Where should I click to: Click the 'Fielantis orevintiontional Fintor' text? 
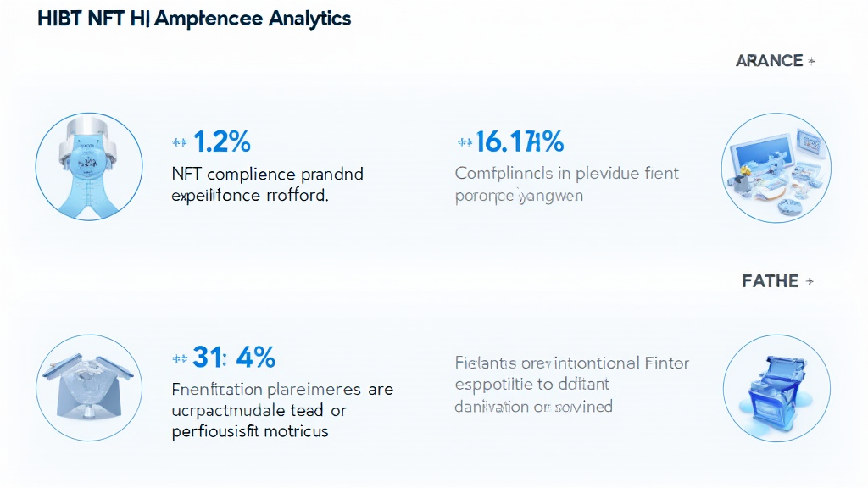click(x=572, y=363)
